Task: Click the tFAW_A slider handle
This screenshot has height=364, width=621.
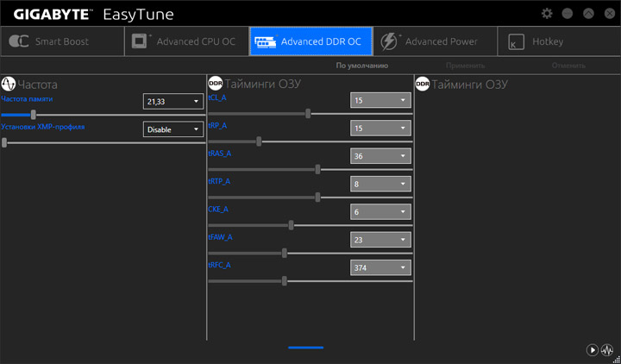Action: click(285, 253)
